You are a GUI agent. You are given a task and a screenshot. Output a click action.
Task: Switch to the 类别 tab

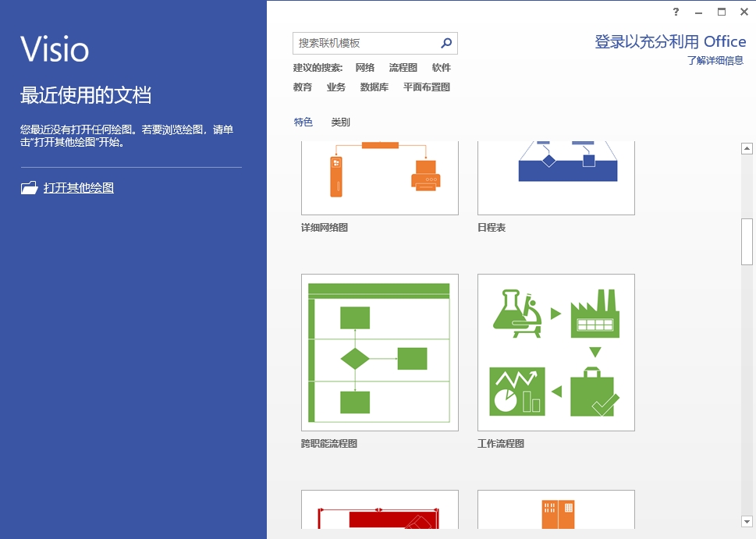(x=340, y=122)
